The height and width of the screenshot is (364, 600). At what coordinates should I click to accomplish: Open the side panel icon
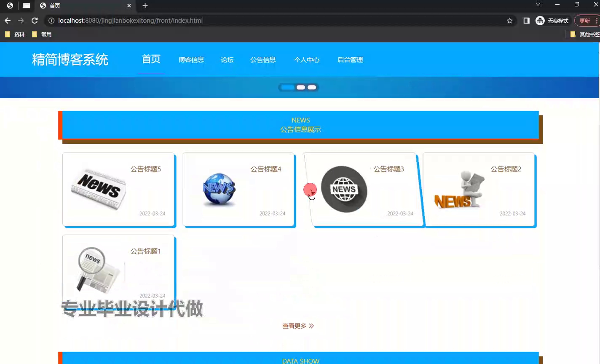point(526,20)
